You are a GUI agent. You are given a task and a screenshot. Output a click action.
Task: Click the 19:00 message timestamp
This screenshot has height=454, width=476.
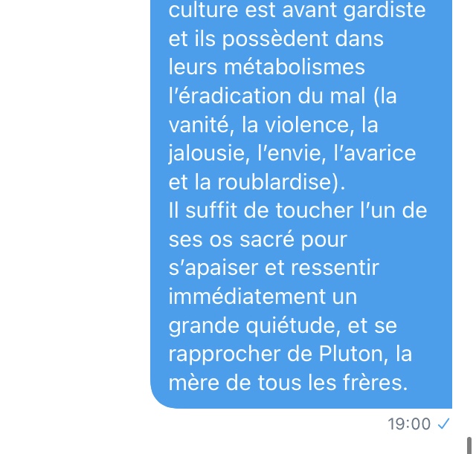409,424
